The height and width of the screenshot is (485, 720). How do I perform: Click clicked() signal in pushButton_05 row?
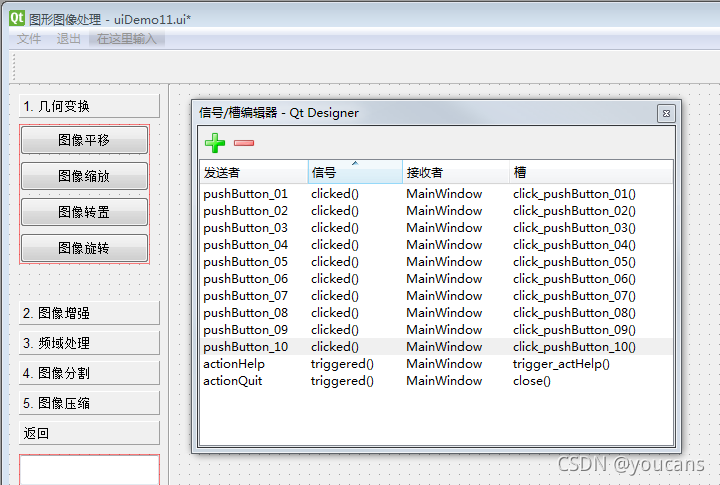[x=335, y=262]
